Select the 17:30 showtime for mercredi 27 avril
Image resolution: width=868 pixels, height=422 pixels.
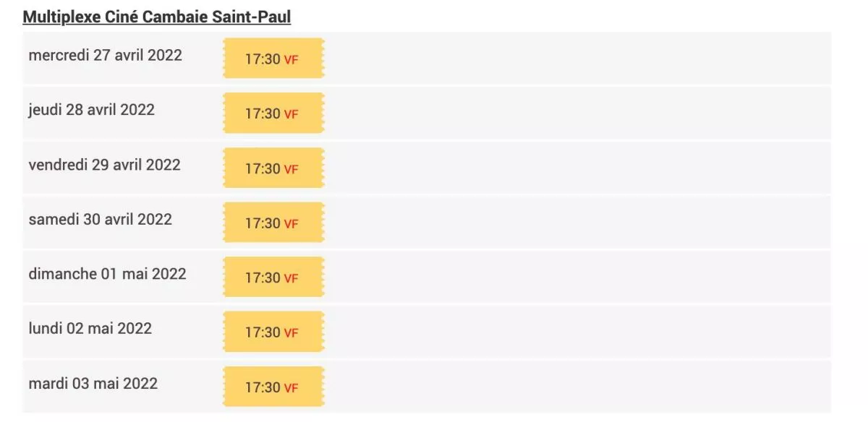[x=273, y=59]
